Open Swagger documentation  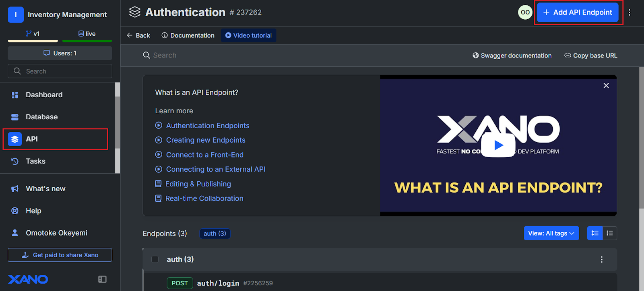pos(512,55)
